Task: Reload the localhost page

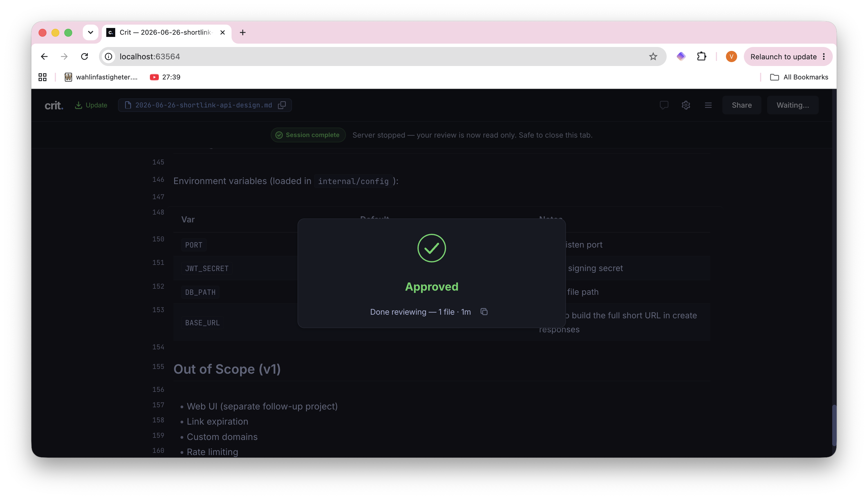Action: (x=84, y=57)
